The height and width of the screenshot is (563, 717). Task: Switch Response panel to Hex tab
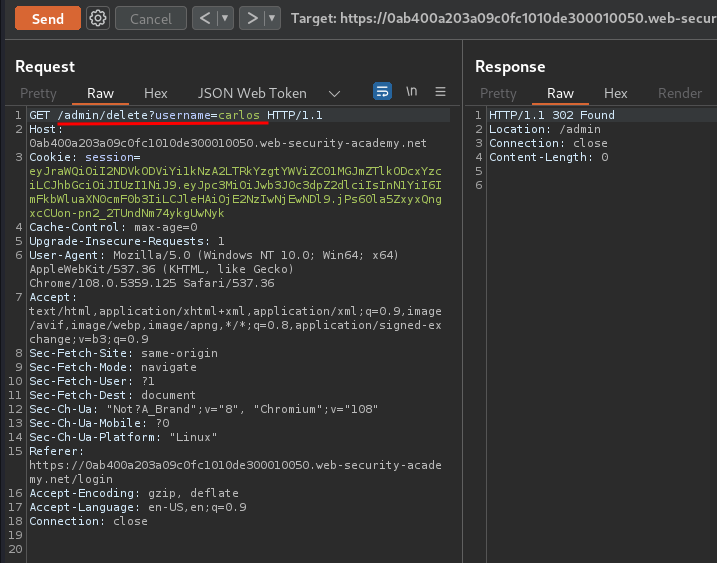(x=615, y=93)
